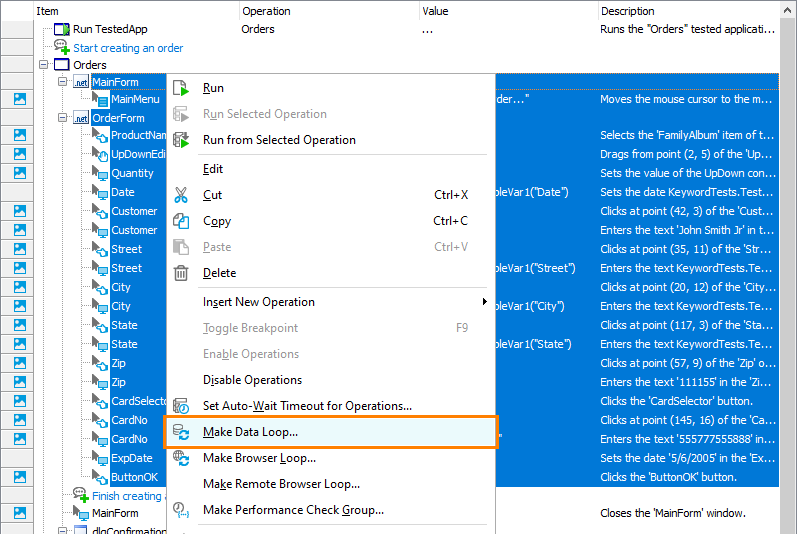
Task: Click the scissors Cut icon
Action: tap(181, 195)
